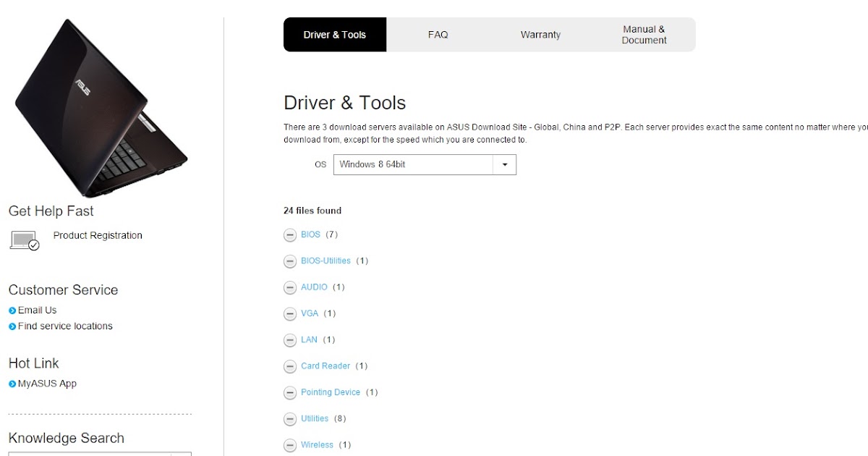868x456 pixels.
Task: Click the Knowledge Search heading
Action: [x=67, y=438]
